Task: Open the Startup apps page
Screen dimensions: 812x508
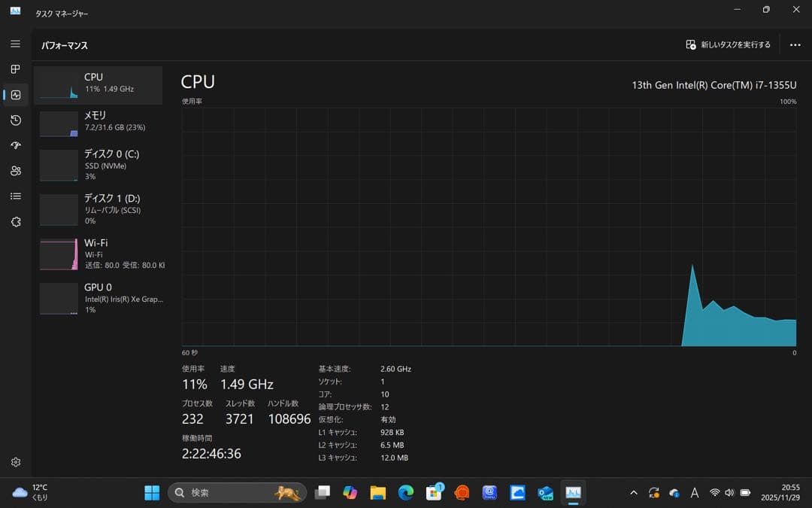Action: point(14,145)
